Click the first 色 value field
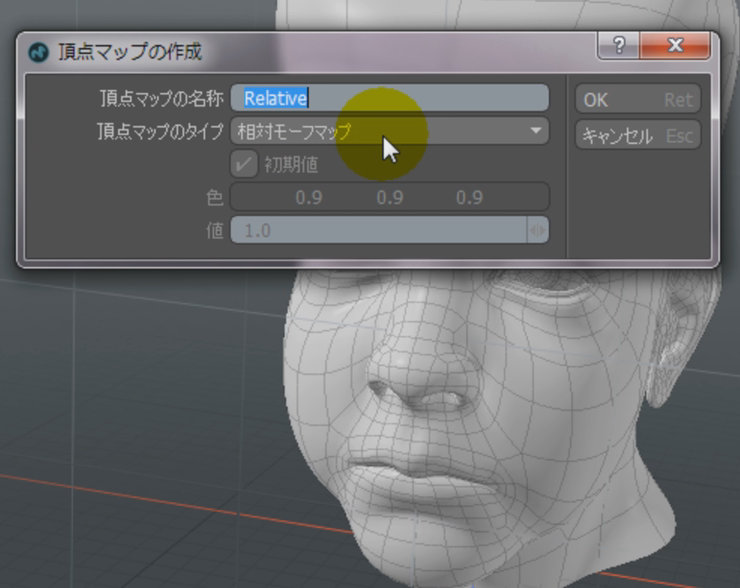 [308, 197]
